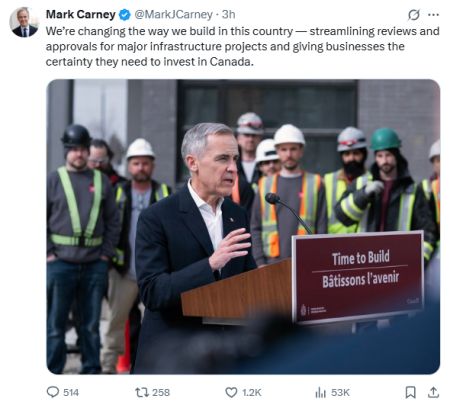
Task: Click the 3h timestamp
Action: pos(229,15)
